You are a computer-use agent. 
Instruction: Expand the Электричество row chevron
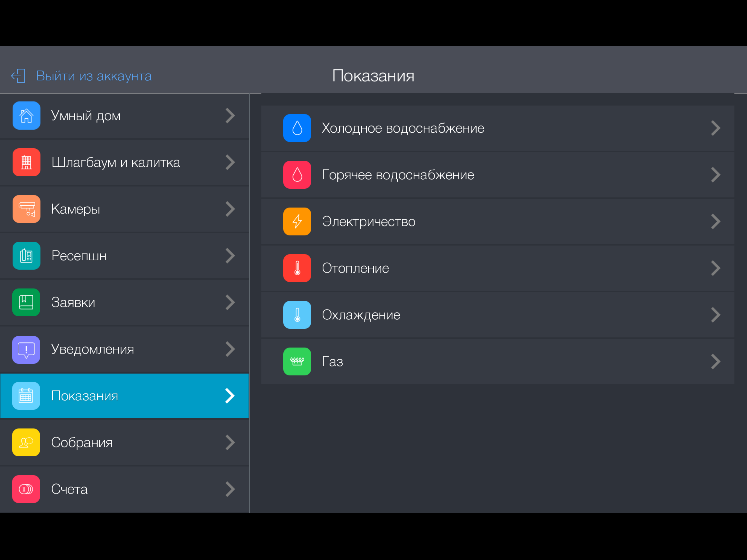716,221
